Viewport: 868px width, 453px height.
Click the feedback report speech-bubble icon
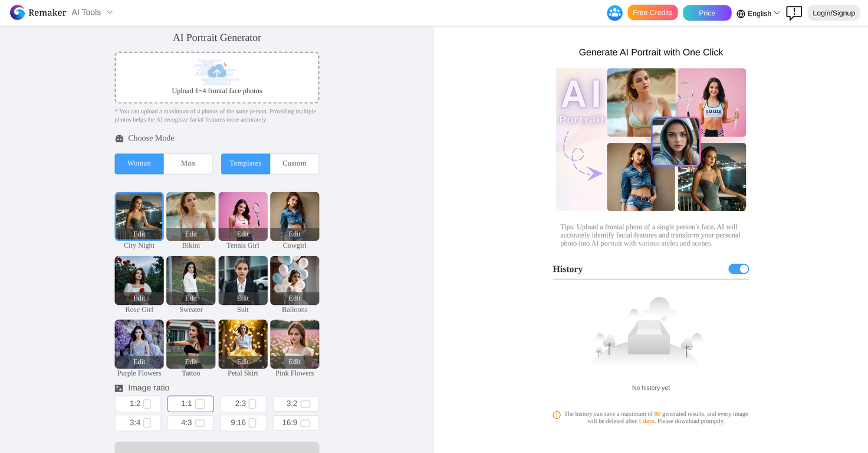click(794, 12)
